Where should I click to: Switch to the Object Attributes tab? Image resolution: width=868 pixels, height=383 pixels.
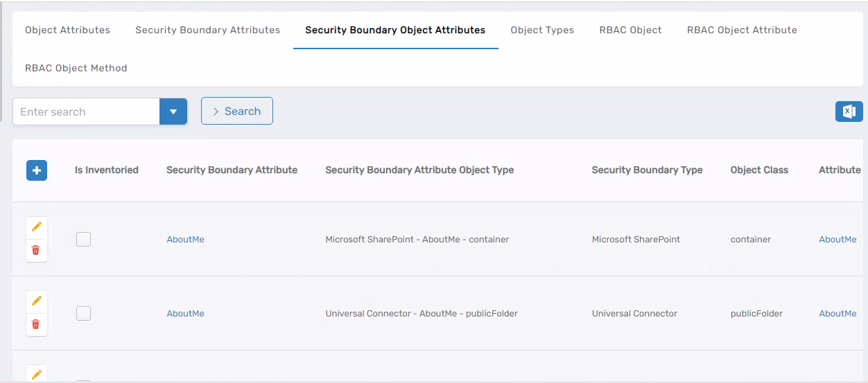(67, 30)
